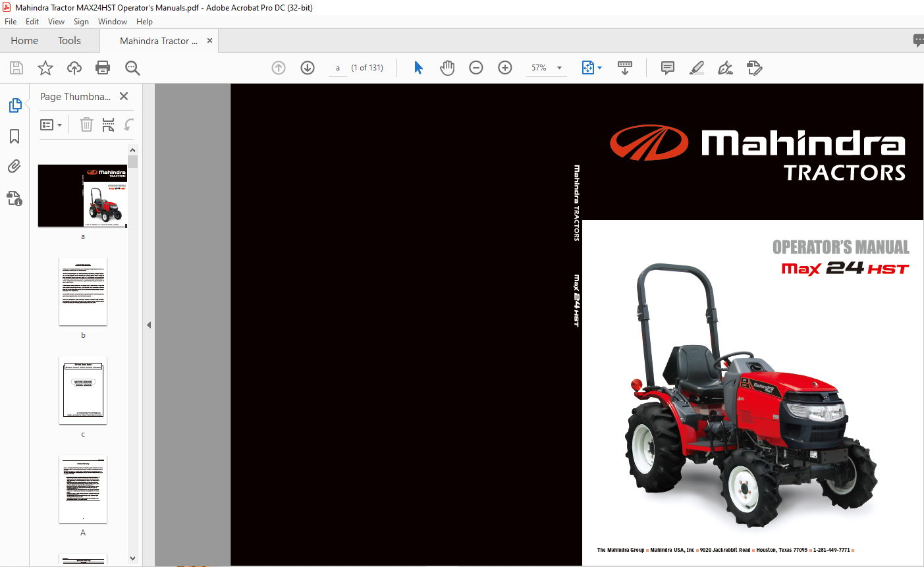Open the comments chat icon at top right
This screenshot has width=924, height=567.
tap(919, 41)
